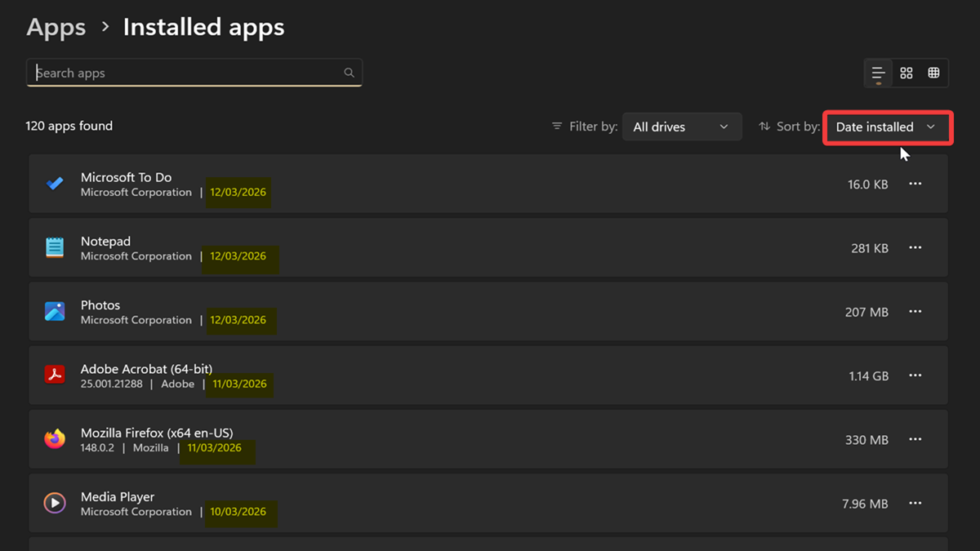
Task: Switch to list view layout
Action: [x=878, y=73]
